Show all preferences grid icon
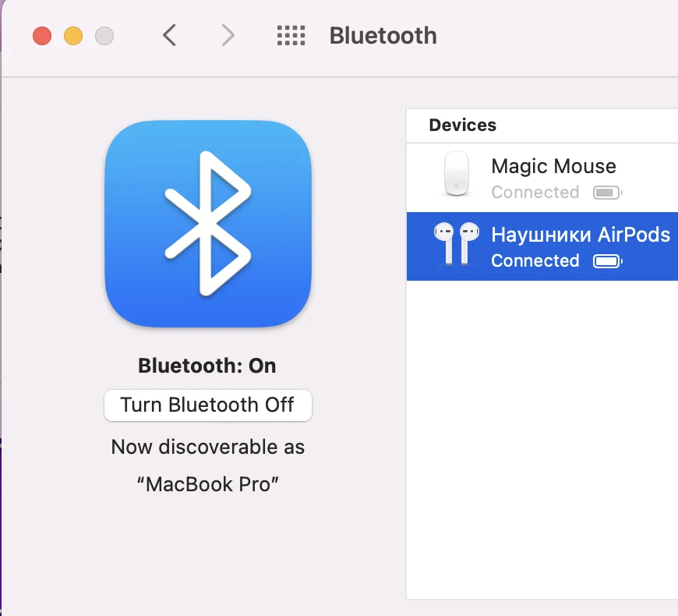 [291, 35]
